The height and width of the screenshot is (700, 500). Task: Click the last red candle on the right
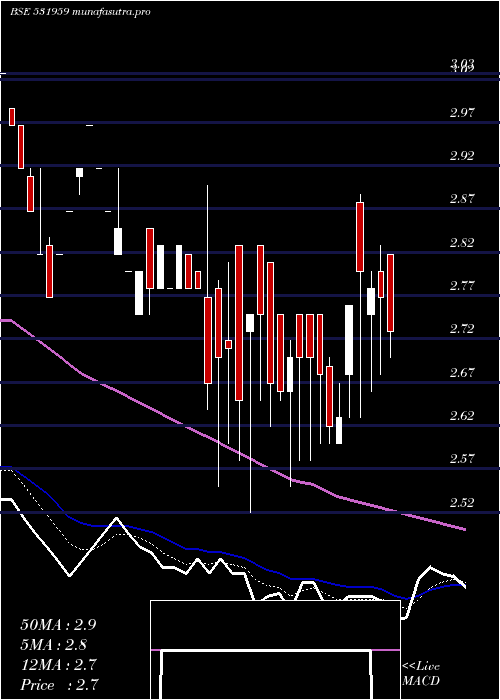(391, 293)
